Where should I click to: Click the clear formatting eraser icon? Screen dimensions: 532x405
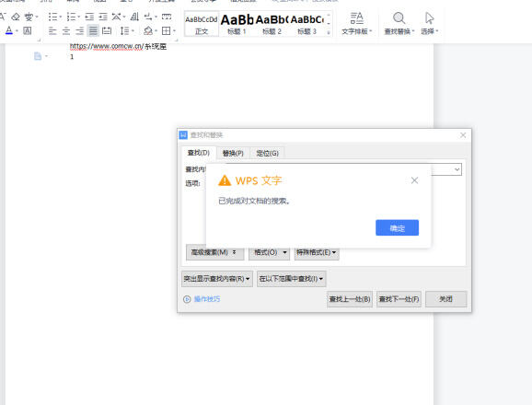pyautogui.click(x=16, y=17)
